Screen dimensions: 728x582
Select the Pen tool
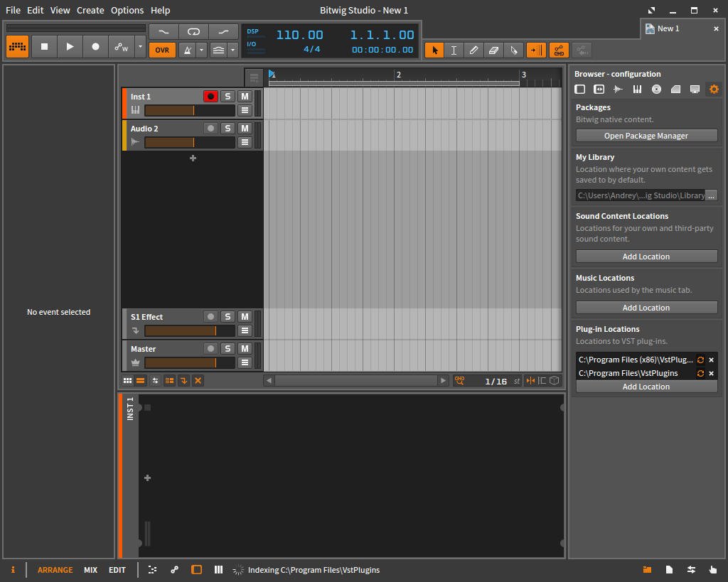(x=473, y=50)
